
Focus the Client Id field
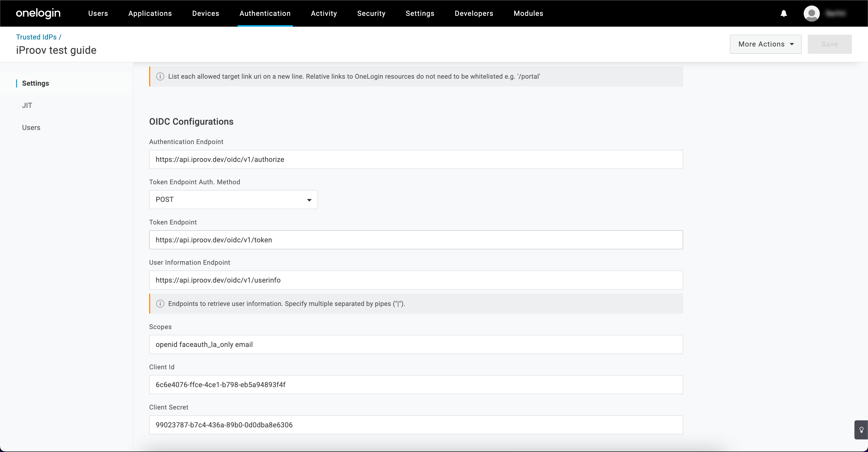click(416, 385)
